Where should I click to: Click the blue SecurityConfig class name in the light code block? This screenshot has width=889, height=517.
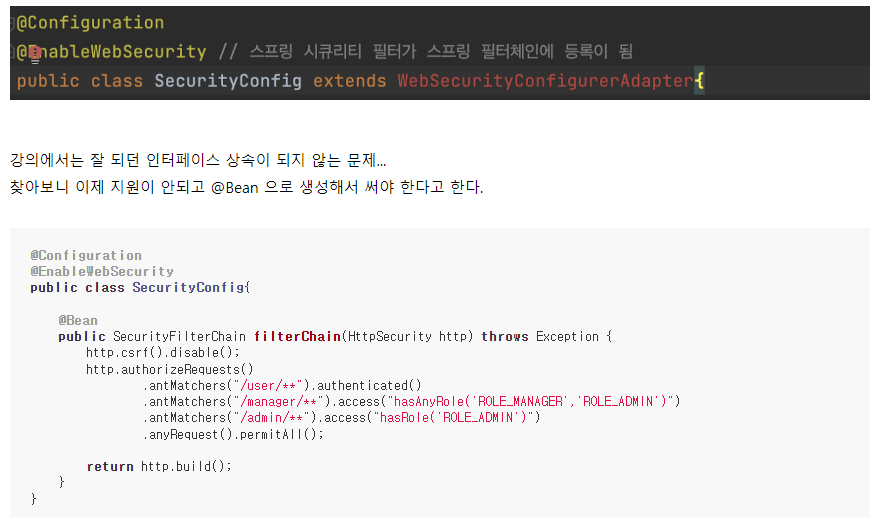tap(189, 287)
